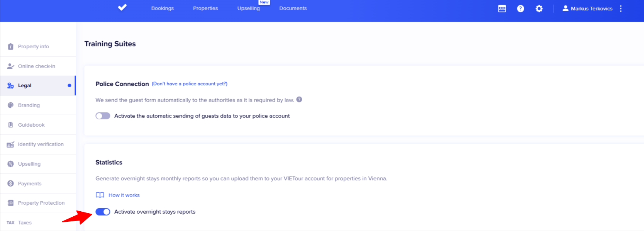Click the checkmark logo in header
The image size is (644, 231).
coord(122,8)
